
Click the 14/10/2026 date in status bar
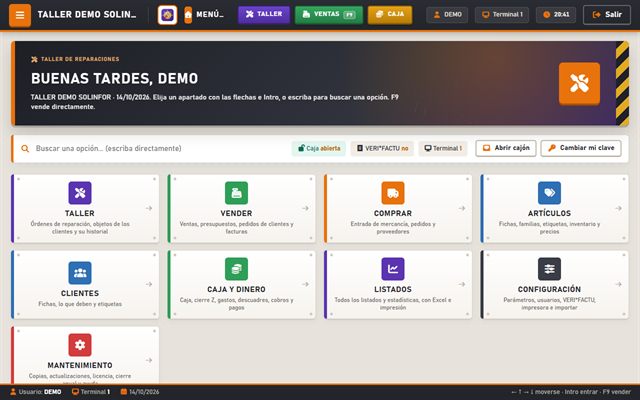(x=140, y=392)
